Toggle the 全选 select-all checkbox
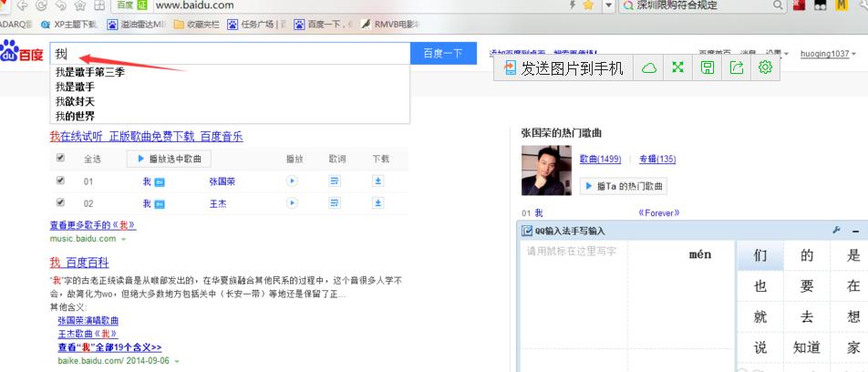Image resolution: width=868 pixels, height=372 pixels. [60, 159]
